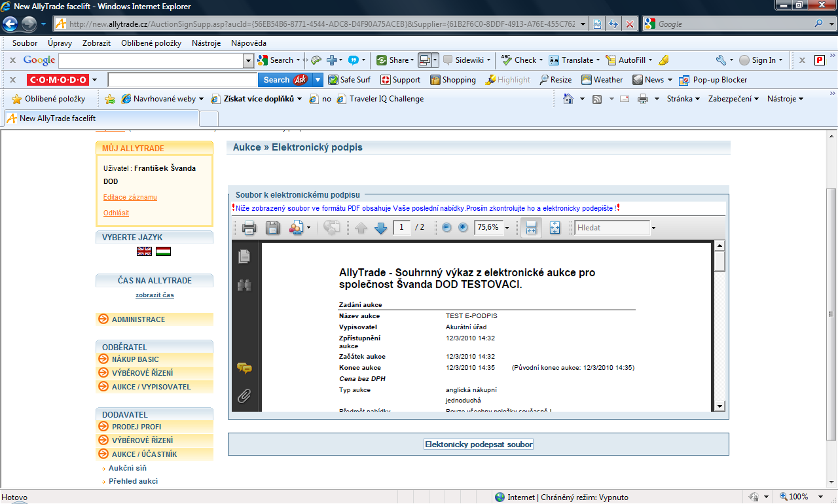This screenshot has width=838, height=504.
Task: Click the Comodo Ask search input
Action: point(183,80)
